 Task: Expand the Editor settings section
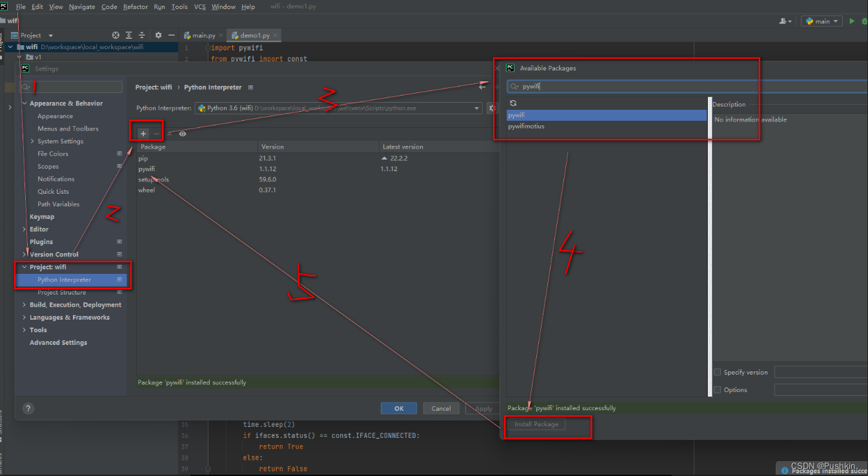(25, 229)
